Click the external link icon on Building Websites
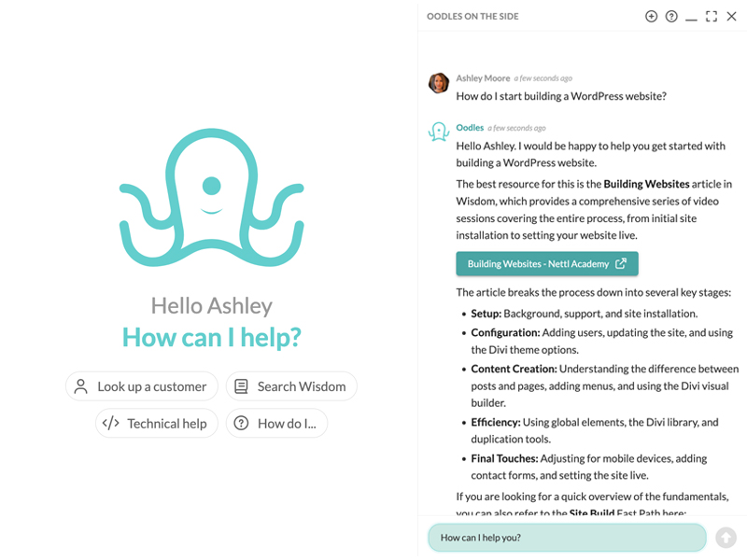The image size is (747, 560). 621,264
